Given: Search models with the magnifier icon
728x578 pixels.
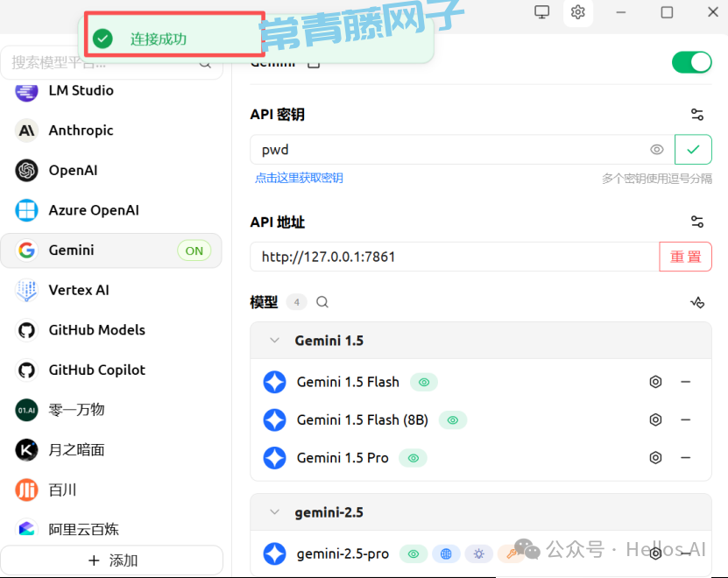Looking at the screenshot, I should pyautogui.click(x=322, y=302).
